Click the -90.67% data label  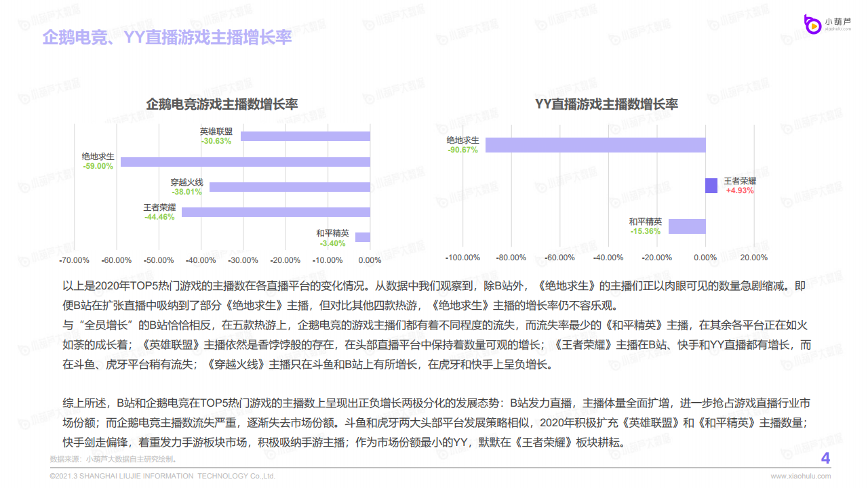(x=462, y=150)
